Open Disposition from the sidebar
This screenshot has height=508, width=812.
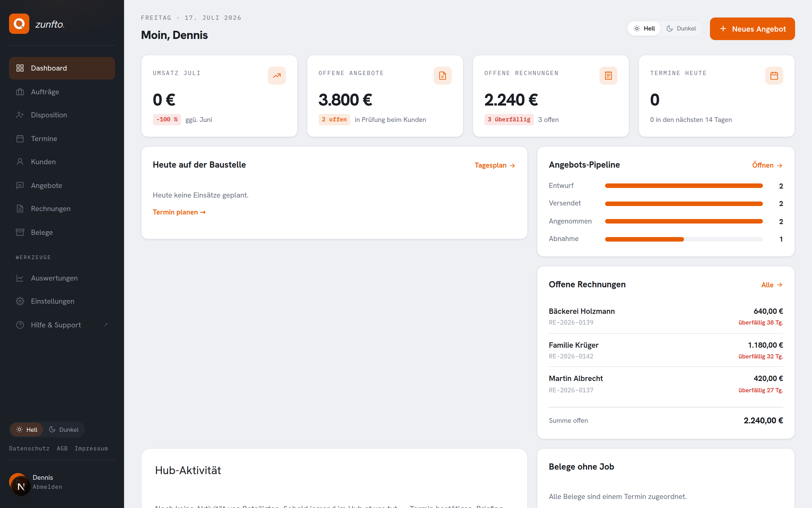62,115
